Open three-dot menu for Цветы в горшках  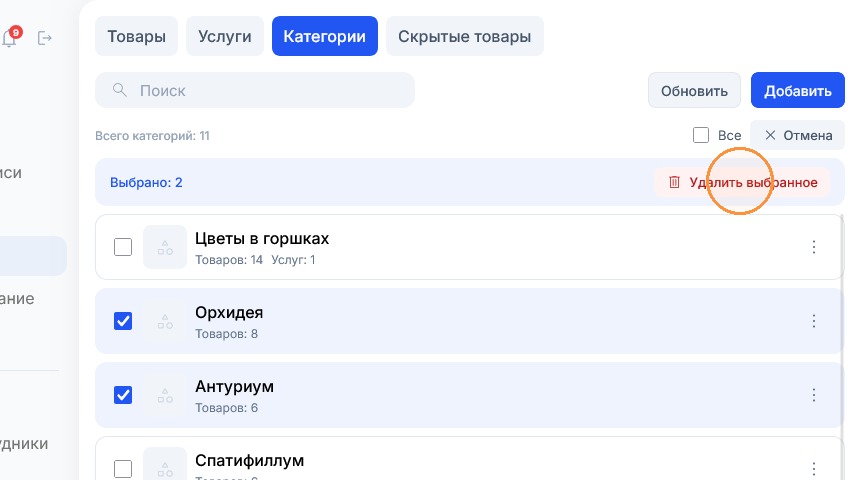(x=814, y=247)
